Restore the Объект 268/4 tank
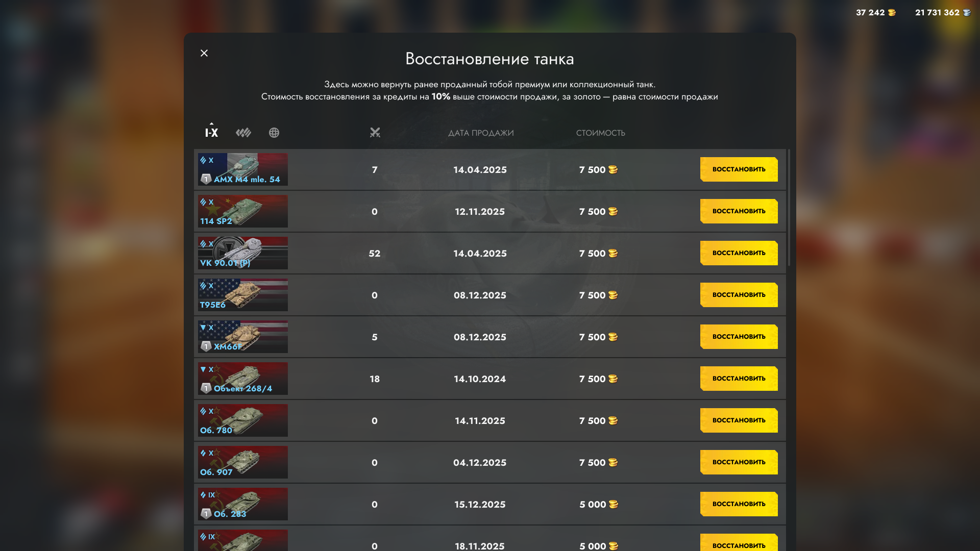980x551 pixels. [739, 379]
